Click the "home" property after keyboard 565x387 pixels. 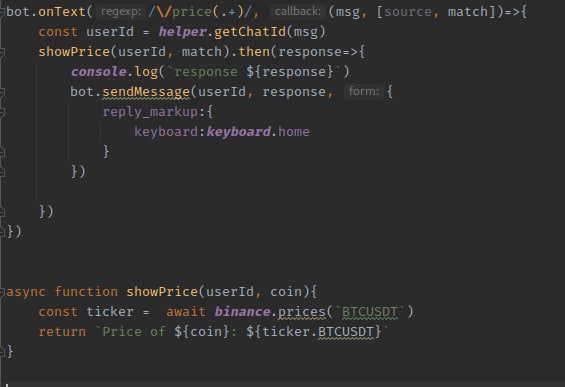click(x=294, y=132)
